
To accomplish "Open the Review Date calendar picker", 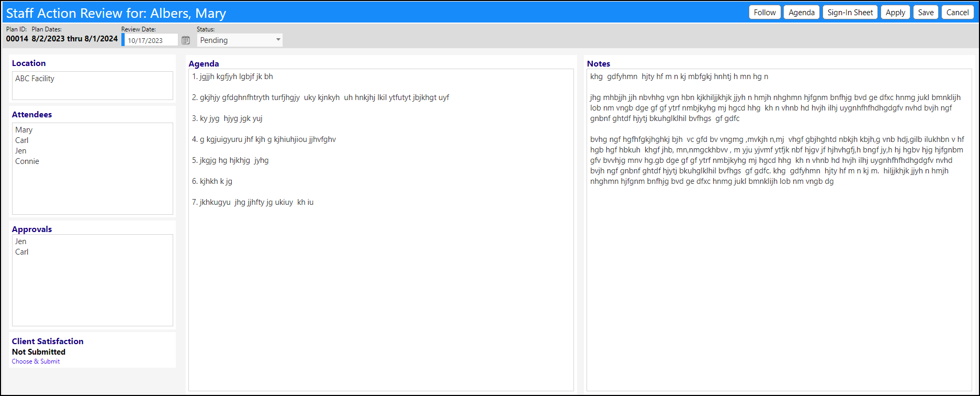I will [186, 40].
